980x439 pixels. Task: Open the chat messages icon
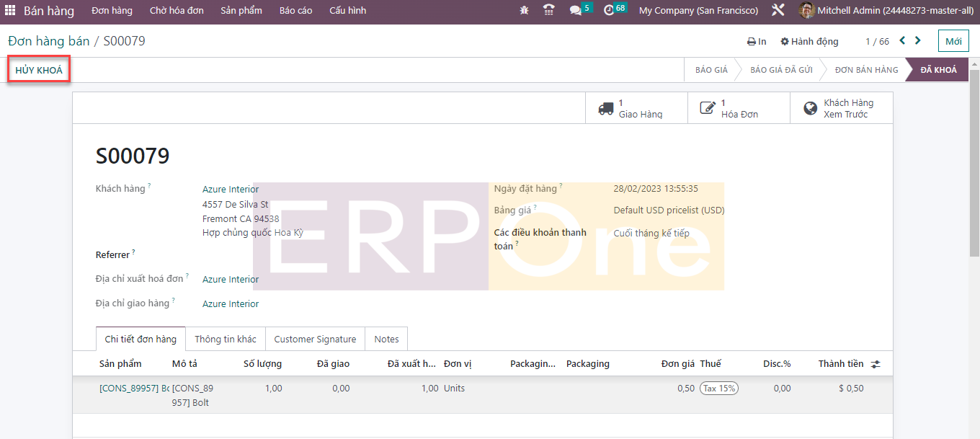coord(576,11)
